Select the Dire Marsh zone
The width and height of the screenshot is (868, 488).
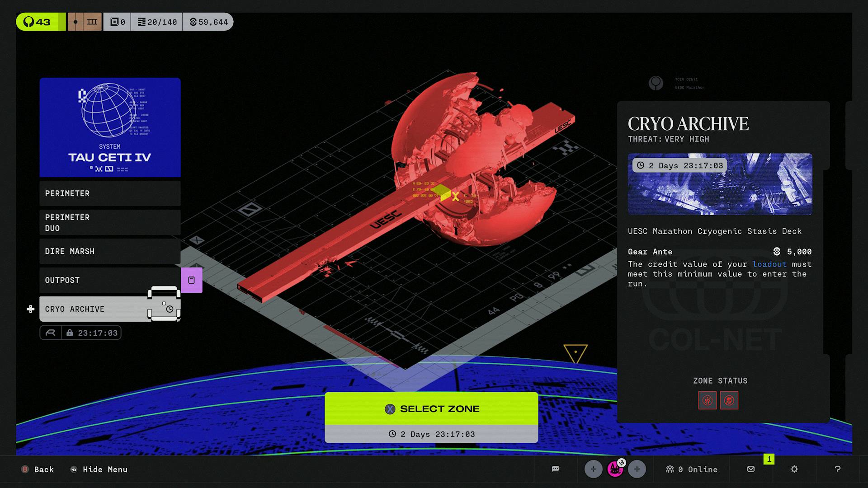click(110, 251)
